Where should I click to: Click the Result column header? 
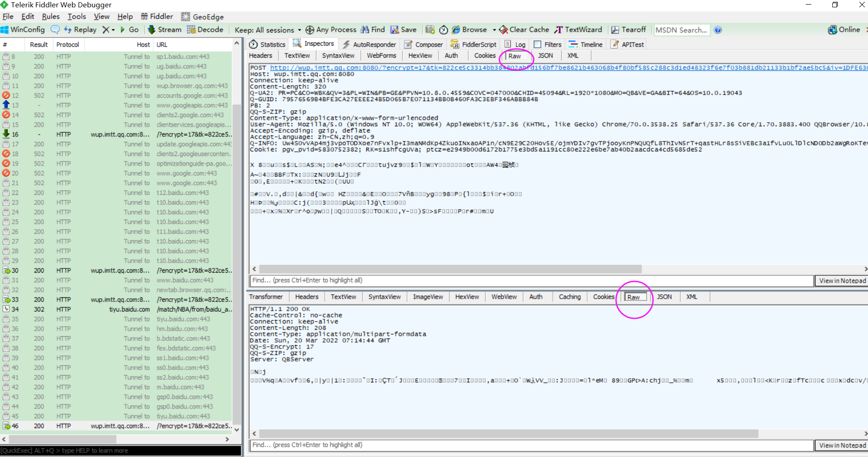pos(39,44)
